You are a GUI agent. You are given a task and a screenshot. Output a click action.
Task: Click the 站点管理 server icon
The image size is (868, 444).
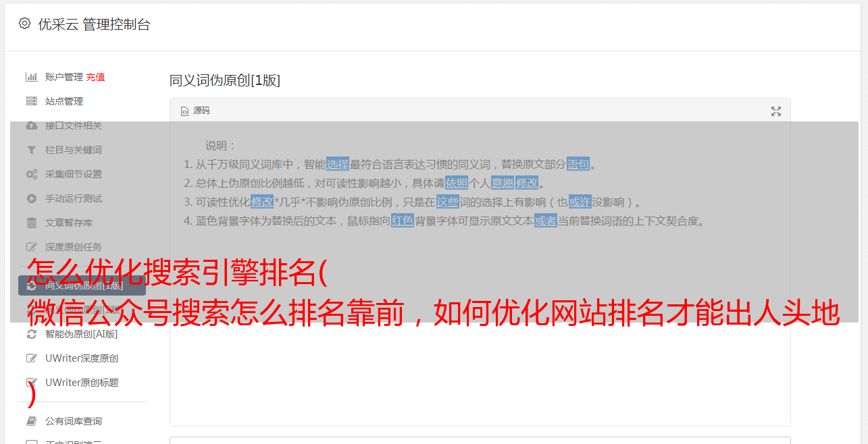coord(31,101)
